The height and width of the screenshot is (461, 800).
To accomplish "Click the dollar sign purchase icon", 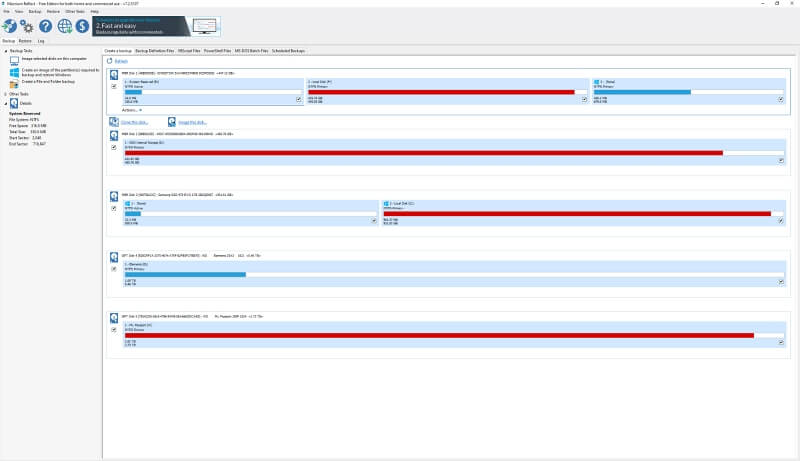I will (82, 26).
